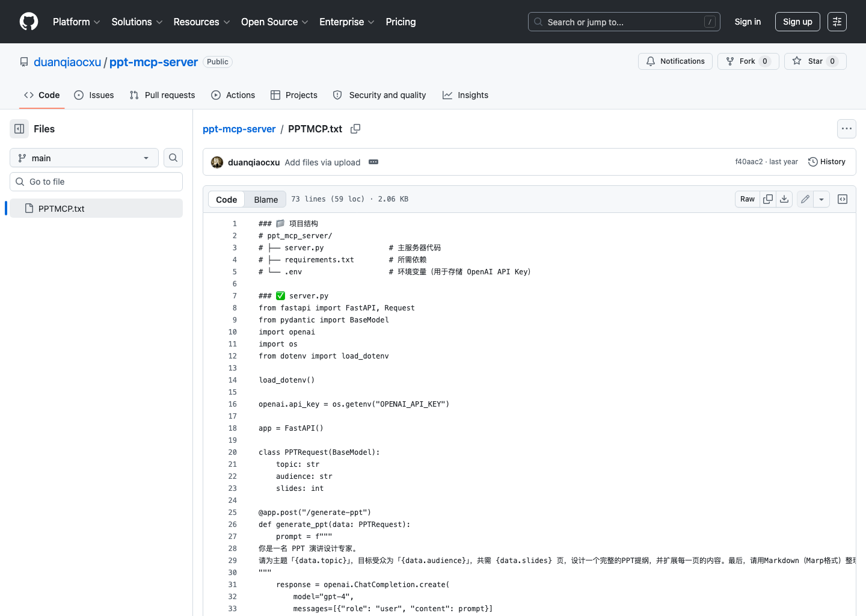Star the ppt-mcp-server repository
866x616 pixels.
click(x=815, y=61)
